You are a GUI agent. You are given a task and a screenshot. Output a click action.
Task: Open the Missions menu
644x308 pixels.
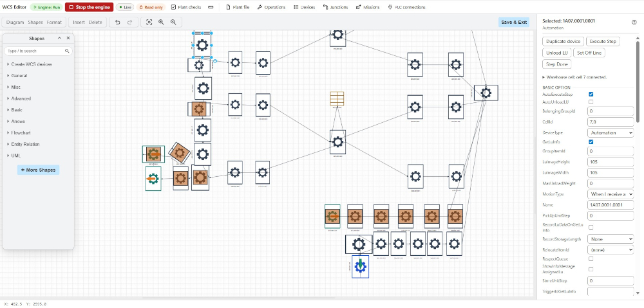[x=368, y=7]
